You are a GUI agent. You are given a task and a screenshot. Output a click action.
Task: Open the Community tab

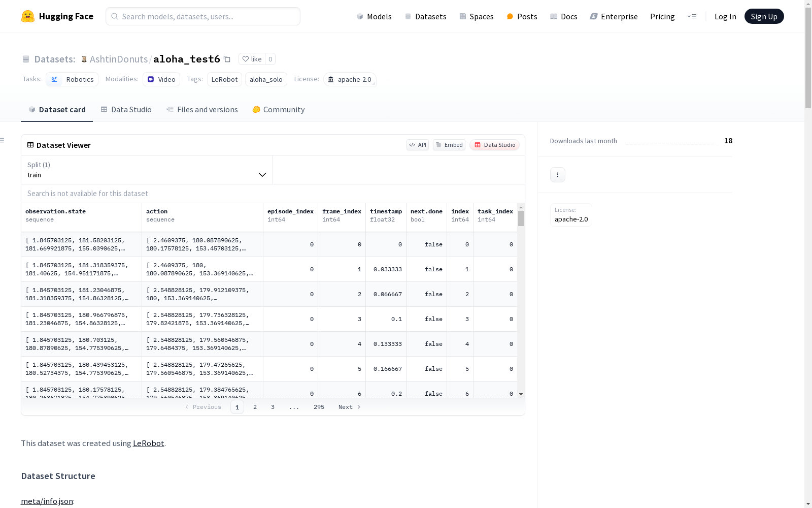click(279, 110)
